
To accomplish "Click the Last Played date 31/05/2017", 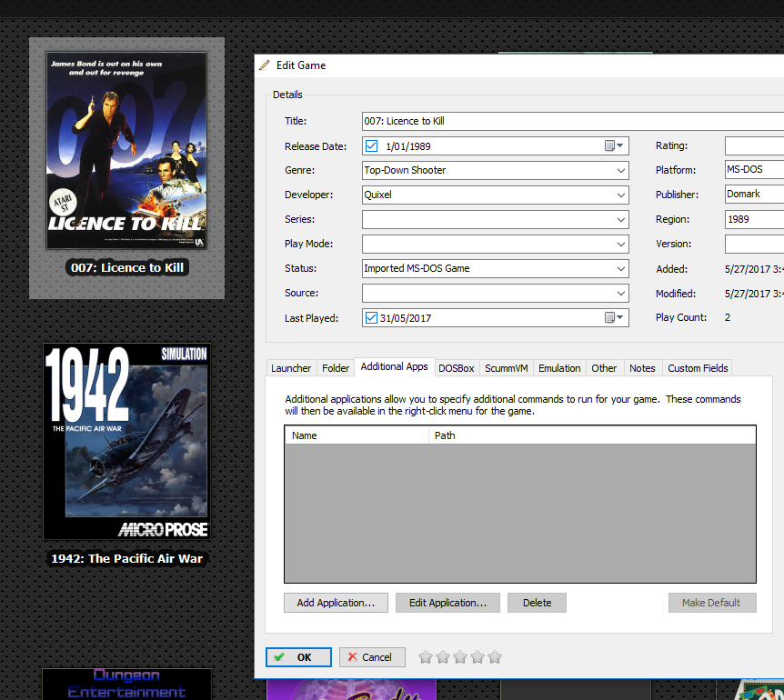I will tap(406, 318).
